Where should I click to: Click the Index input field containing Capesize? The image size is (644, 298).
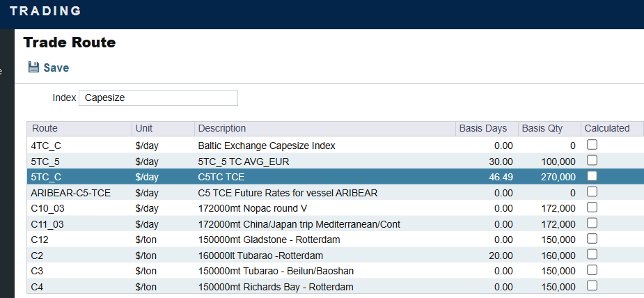(x=158, y=97)
